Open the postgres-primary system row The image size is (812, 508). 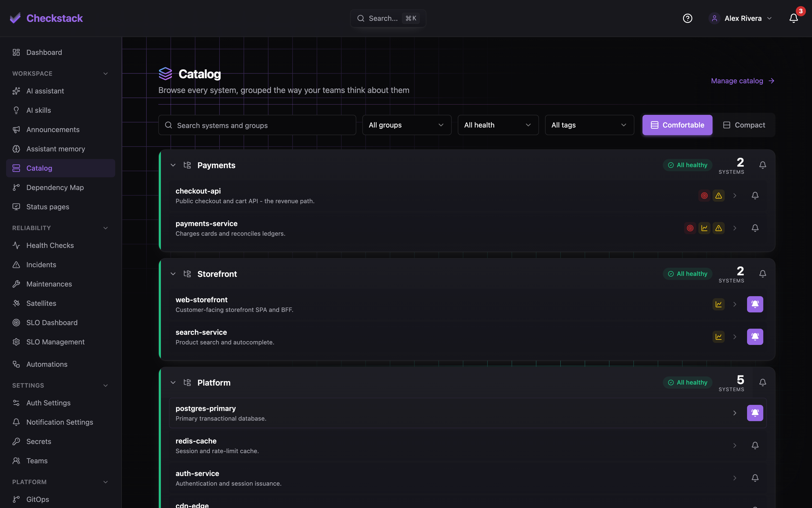(x=468, y=413)
